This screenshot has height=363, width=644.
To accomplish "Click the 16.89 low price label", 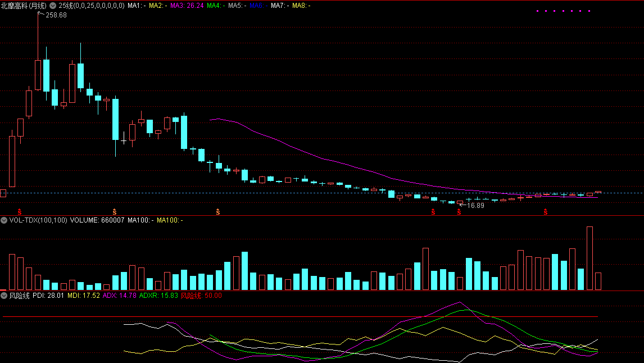I will coord(475,205).
